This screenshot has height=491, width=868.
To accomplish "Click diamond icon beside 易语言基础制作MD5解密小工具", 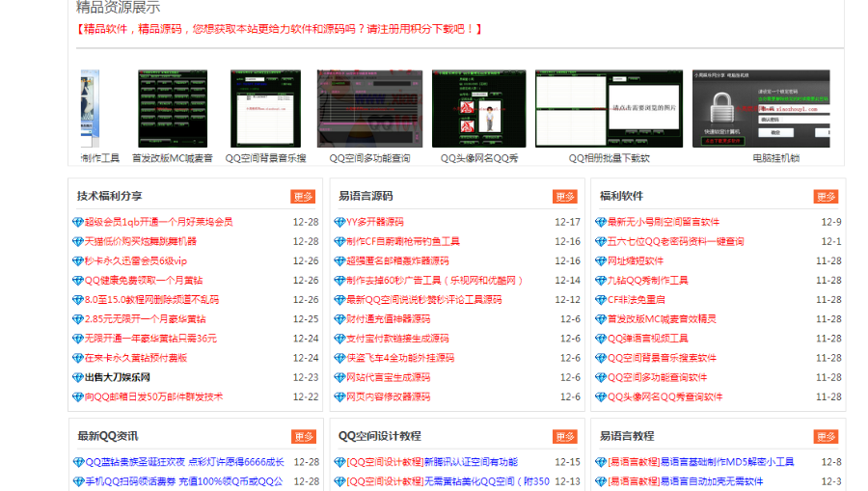I will point(601,462).
